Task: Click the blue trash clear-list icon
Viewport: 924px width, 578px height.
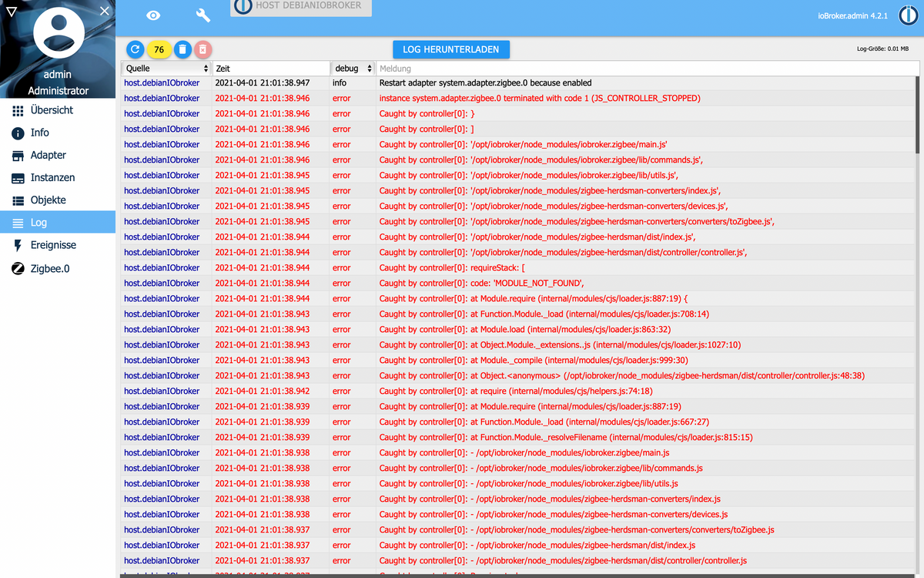Action: point(182,49)
